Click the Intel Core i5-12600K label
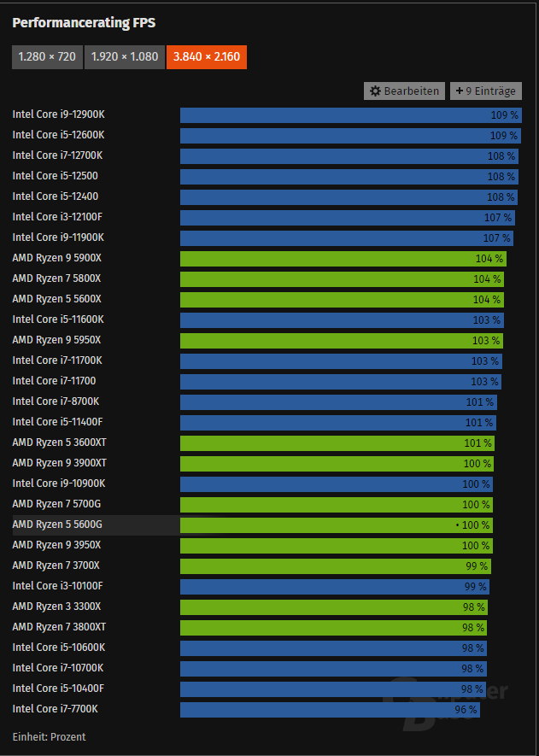539x756 pixels. 58,135
